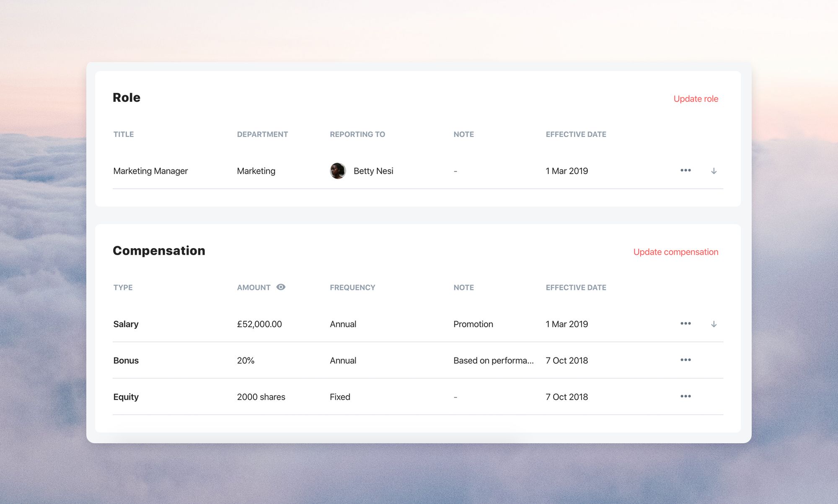Click the Update role link
This screenshot has height=504, width=838.
[x=696, y=99]
